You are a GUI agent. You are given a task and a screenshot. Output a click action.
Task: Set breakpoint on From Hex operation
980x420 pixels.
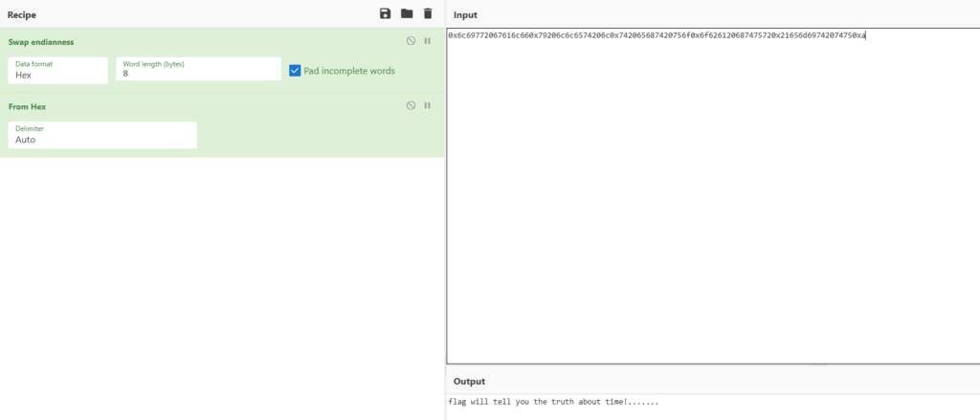tap(428, 105)
